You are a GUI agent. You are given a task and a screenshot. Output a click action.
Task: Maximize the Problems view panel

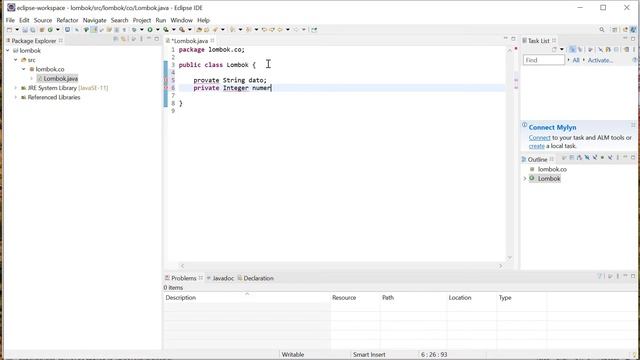pos(633,276)
